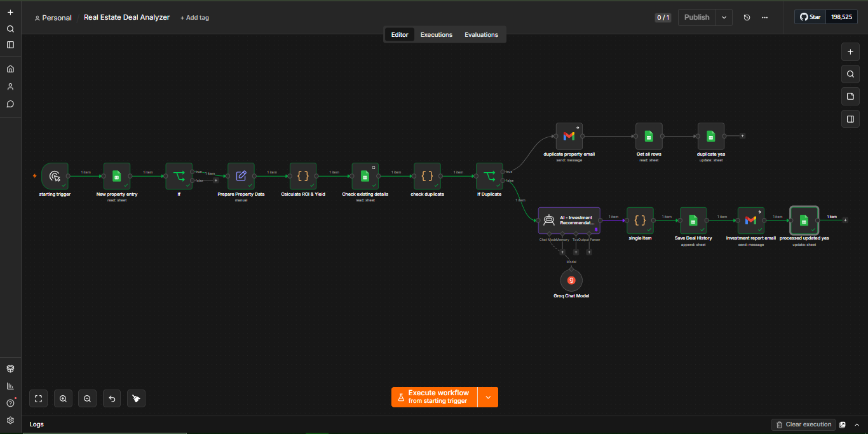Select the starting trigger node
Viewport: 868px width, 434px height.
coord(55,176)
